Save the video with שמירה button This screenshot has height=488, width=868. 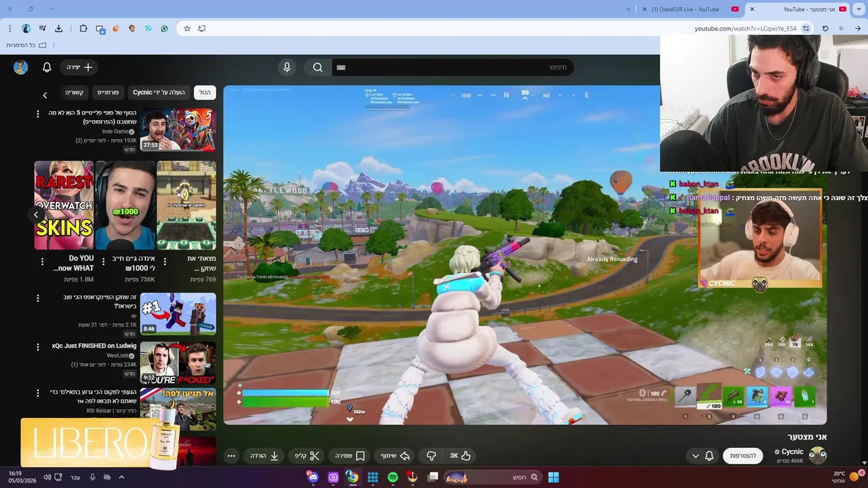(x=350, y=456)
